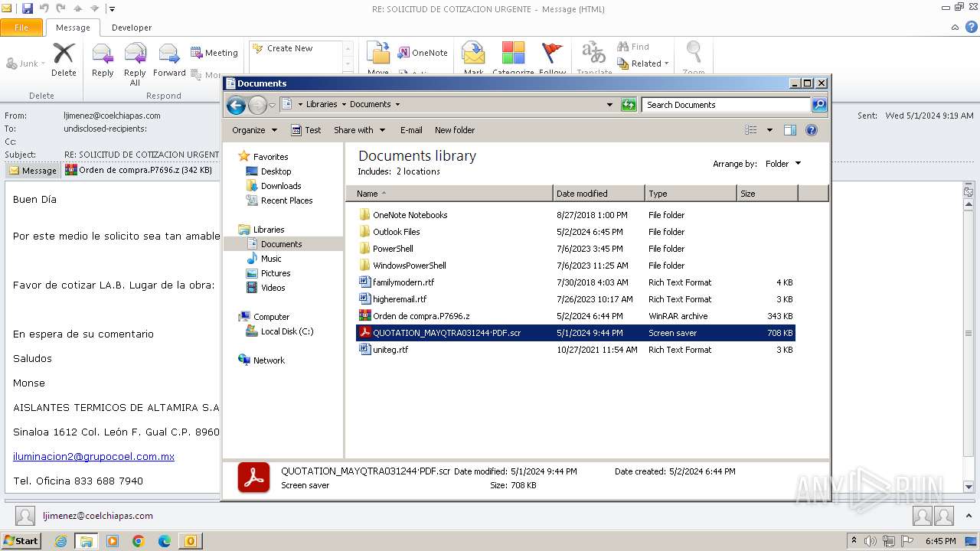Image resolution: width=980 pixels, height=551 pixels.
Task: Click the Refresh button next to address bar
Action: pos(629,105)
